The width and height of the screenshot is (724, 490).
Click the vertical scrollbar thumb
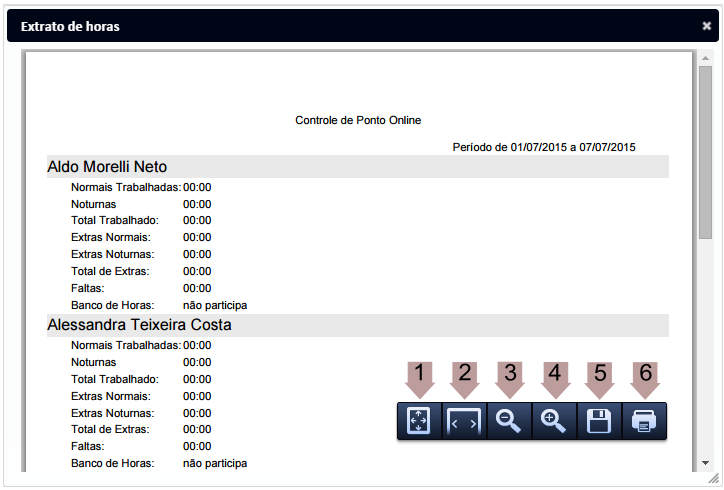[705, 150]
